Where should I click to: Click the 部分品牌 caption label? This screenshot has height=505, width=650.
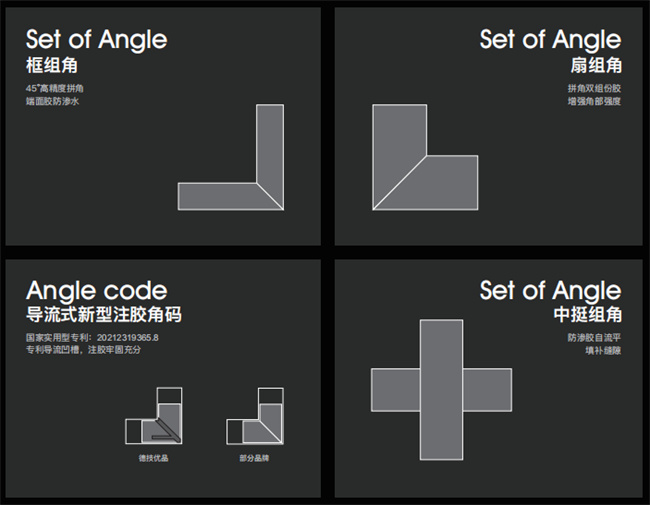click(x=254, y=458)
